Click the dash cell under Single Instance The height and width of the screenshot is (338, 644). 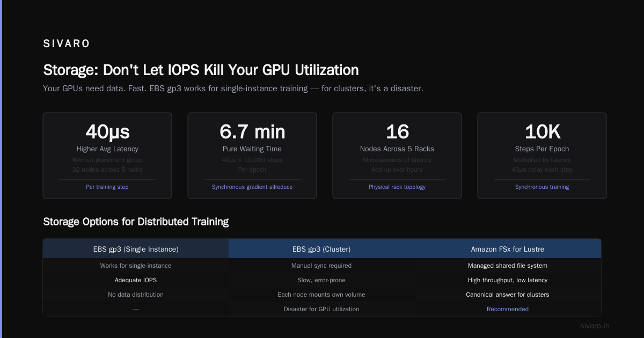(136, 309)
